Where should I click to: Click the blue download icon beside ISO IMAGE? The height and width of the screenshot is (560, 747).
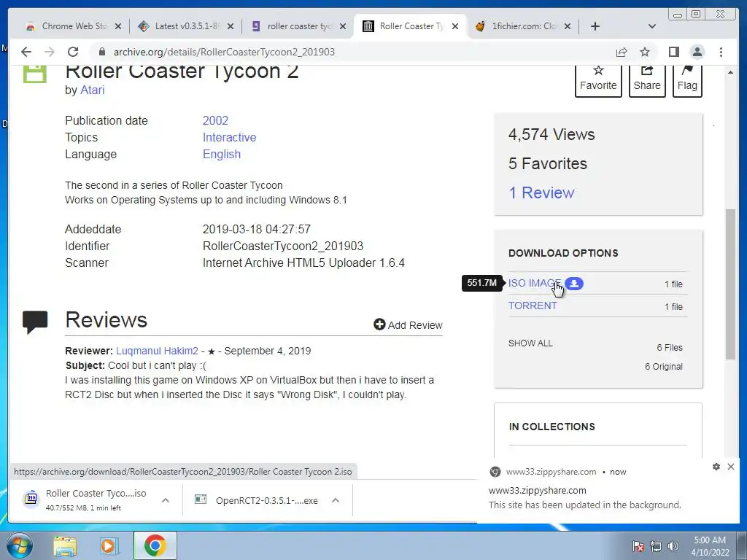tap(574, 284)
